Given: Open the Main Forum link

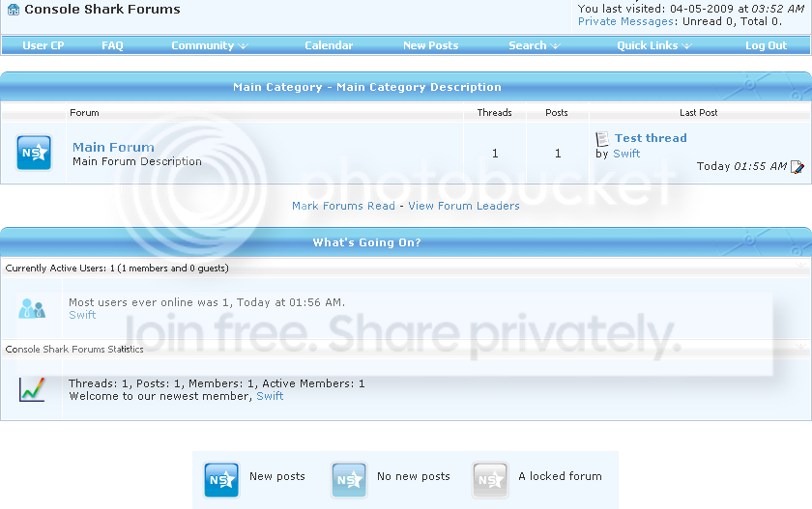Looking at the screenshot, I should click(x=113, y=148).
